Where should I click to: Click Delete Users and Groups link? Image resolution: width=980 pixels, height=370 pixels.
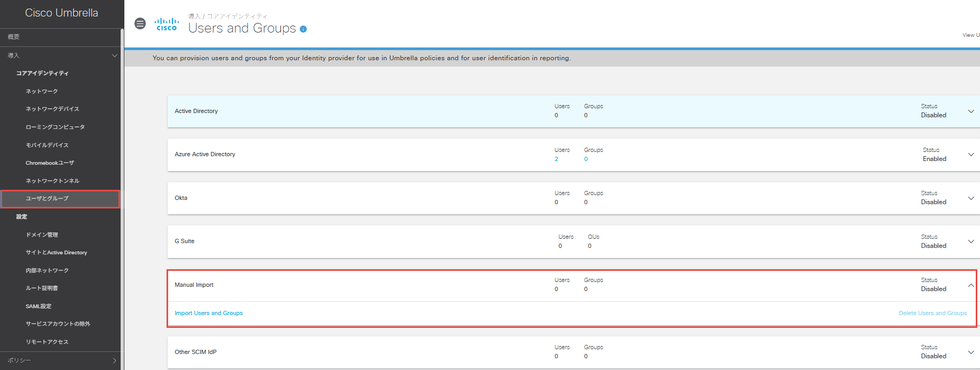(x=932, y=313)
